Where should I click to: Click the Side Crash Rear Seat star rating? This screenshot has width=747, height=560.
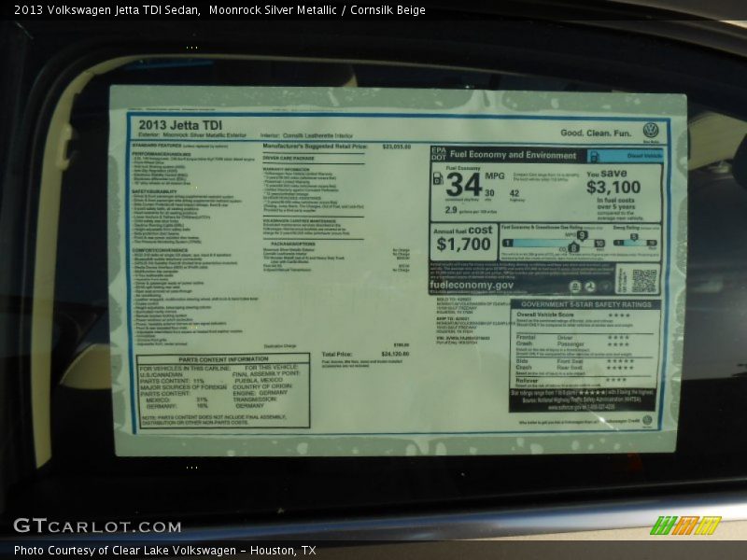[620, 368]
